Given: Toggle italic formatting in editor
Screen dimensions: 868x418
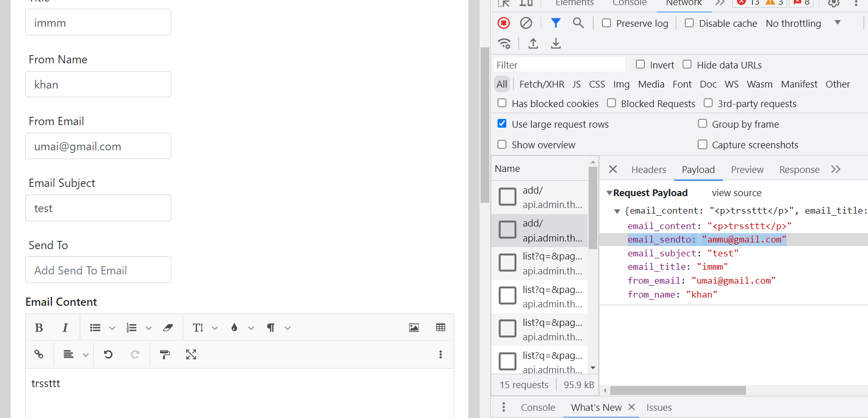Looking at the screenshot, I should pyautogui.click(x=65, y=328).
